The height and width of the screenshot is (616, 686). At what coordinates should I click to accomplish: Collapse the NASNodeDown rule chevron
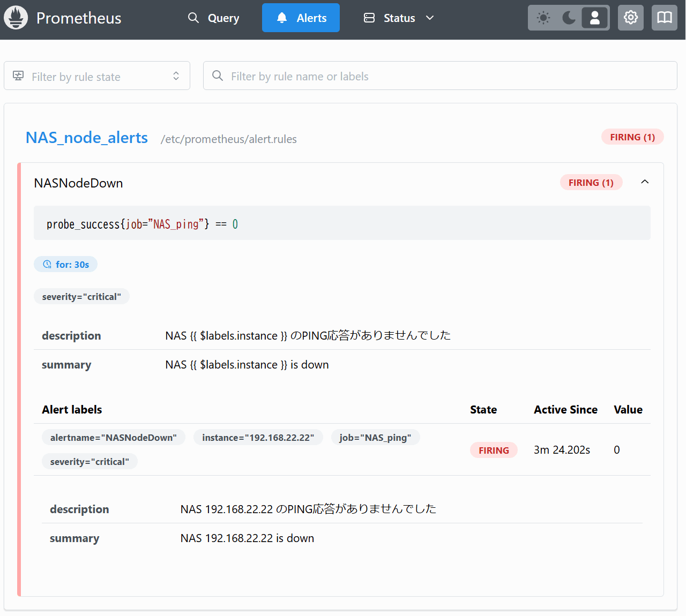click(x=645, y=182)
